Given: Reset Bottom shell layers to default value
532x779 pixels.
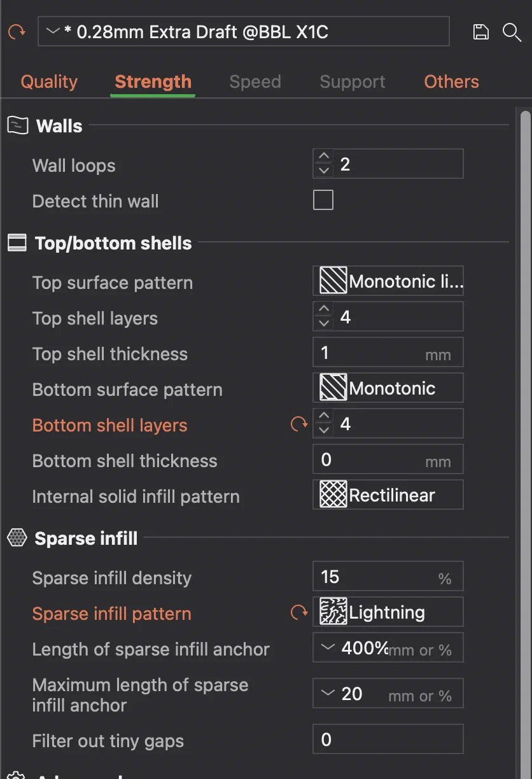Looking at the screenshot, I should click(298, 424).
